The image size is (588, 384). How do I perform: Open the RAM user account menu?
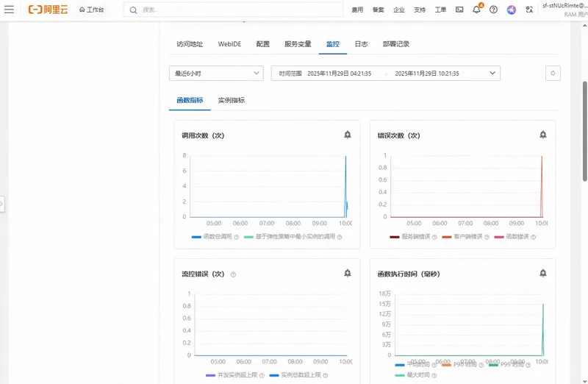(x=564, y=10)
